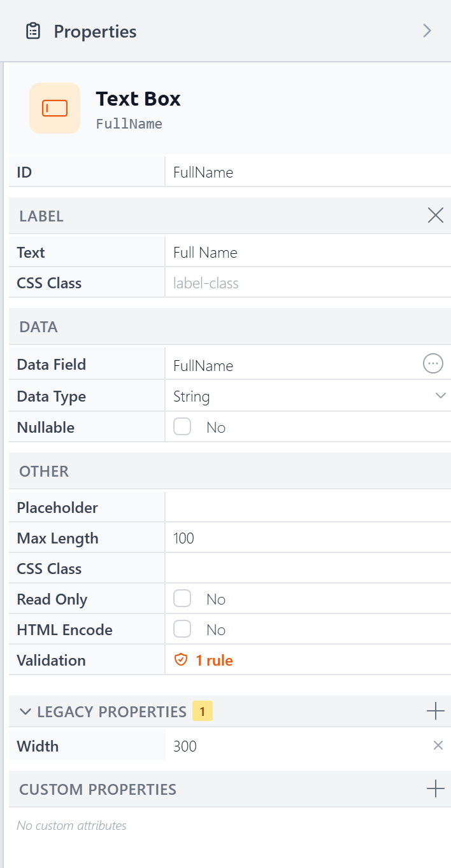Click the orange Text Box component icon
451x868 pixels.
click(55, 108)
